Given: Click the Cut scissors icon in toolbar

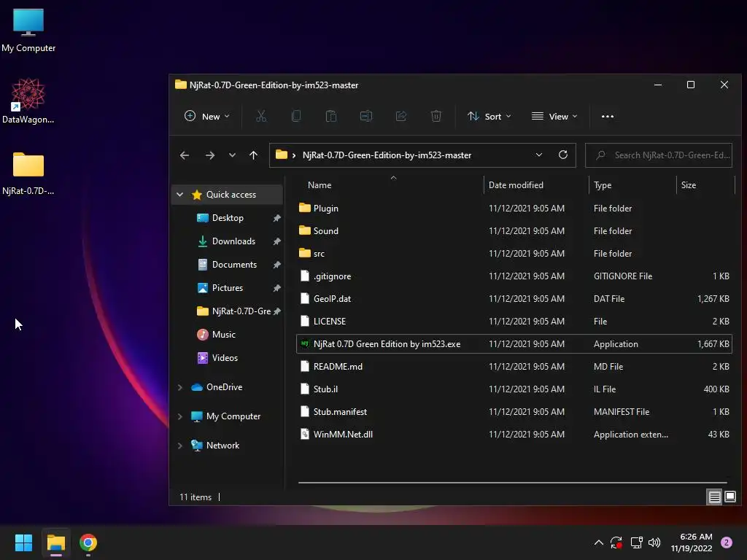Looking at the screenshot, I should pyautogui.click(x=261, y=116).
